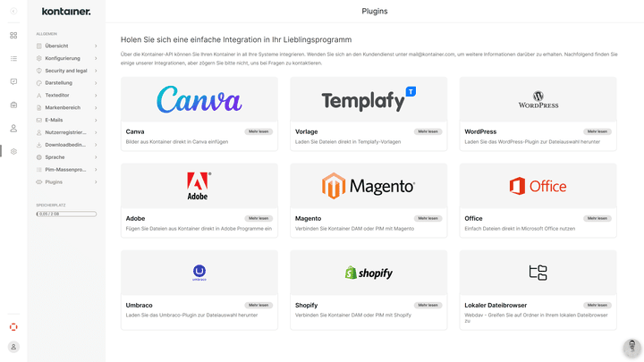Viewport: 644px width, 362px height.
Task: Open the Sprache settings entry
Action: point(55,156)
